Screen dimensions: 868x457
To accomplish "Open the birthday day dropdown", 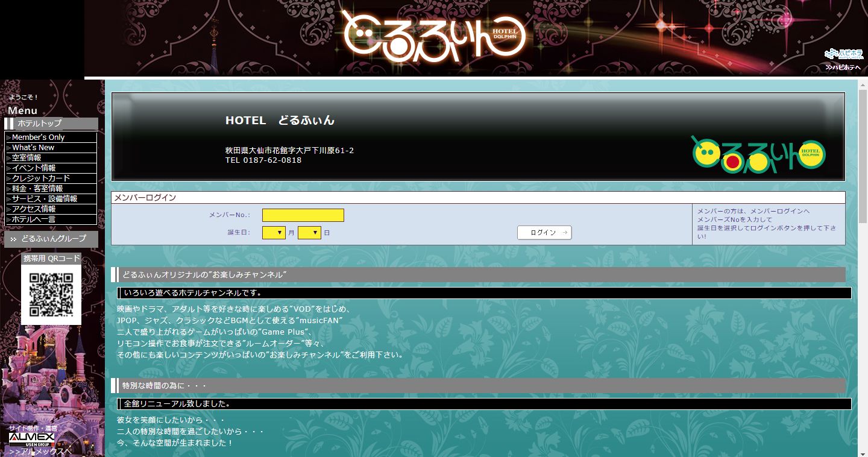I will (x=309, y=233).
